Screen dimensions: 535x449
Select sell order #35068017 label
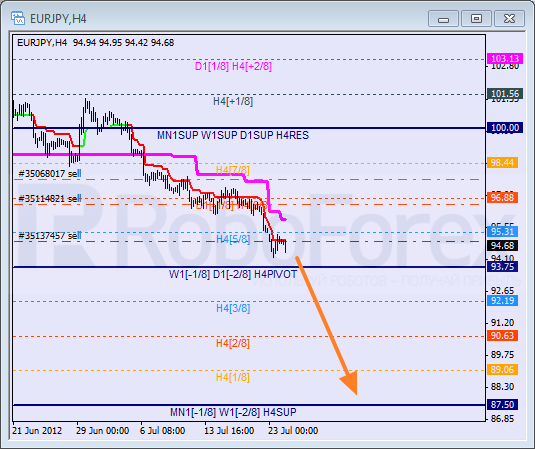pyautogui.click(x=50, y=174)
